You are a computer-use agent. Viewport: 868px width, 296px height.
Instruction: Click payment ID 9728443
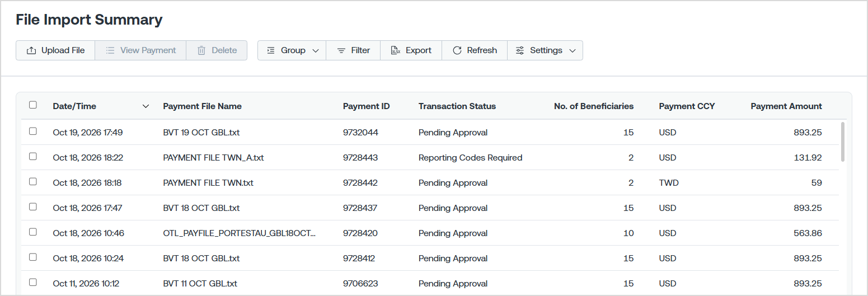[360, 158]
